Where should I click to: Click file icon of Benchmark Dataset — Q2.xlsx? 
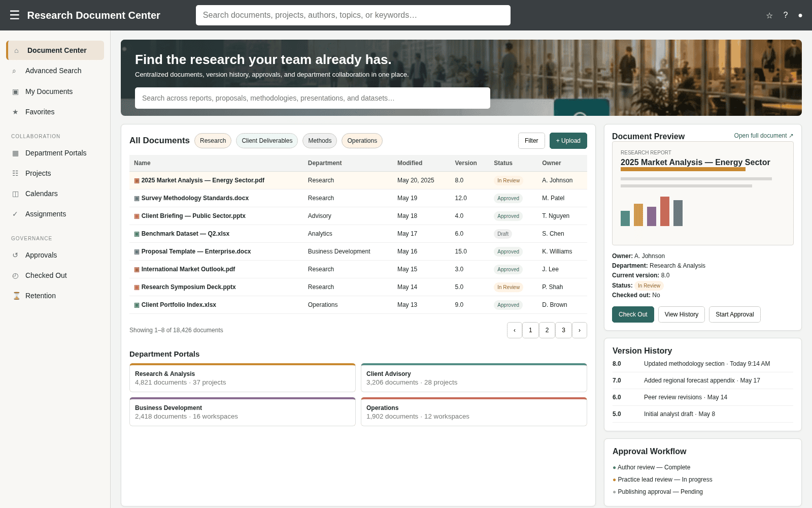137,234
